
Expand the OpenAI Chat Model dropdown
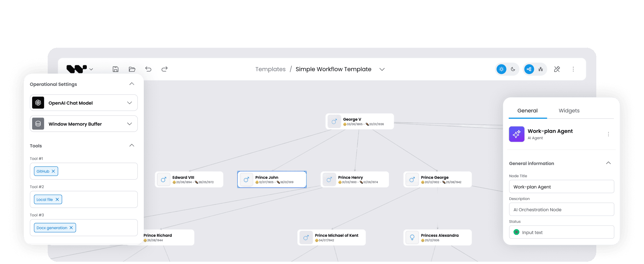[x=130, y=103]
